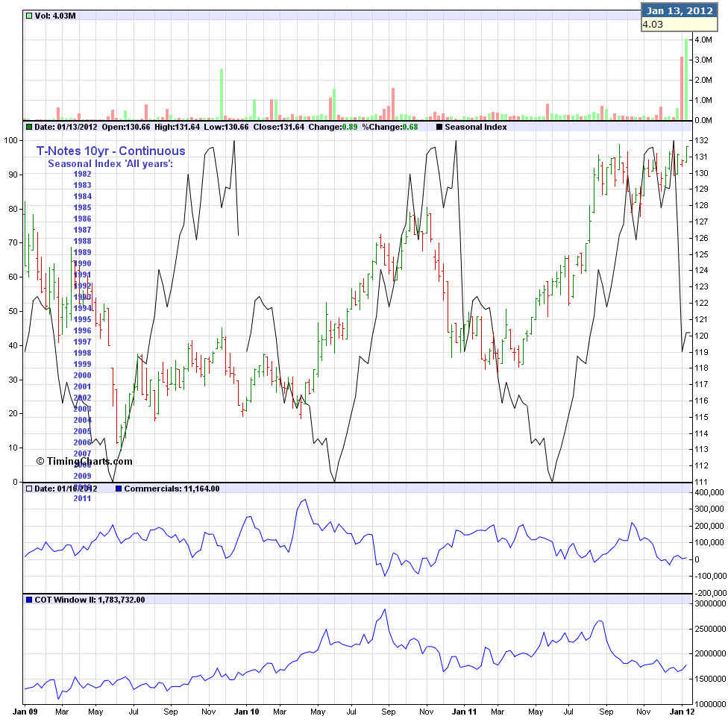Click the Jan 10 date axis label
The height and width of the screenshot is (722, 728).
(246, 712)
